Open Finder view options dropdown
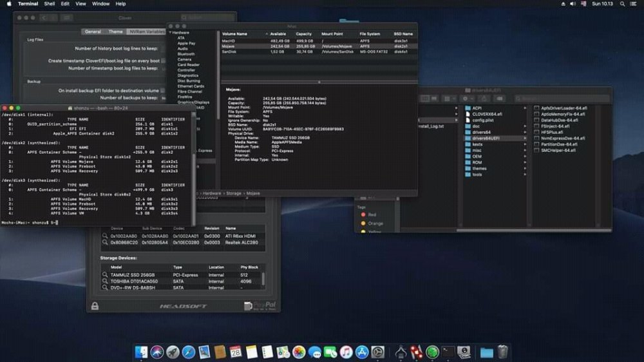644x362 pixels. 449,99
